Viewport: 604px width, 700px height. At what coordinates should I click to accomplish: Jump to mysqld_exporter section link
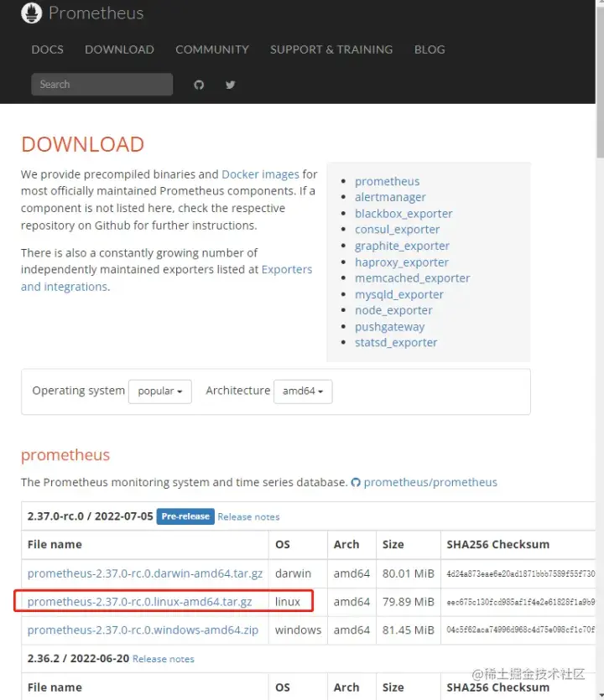[x=399, y=294]
